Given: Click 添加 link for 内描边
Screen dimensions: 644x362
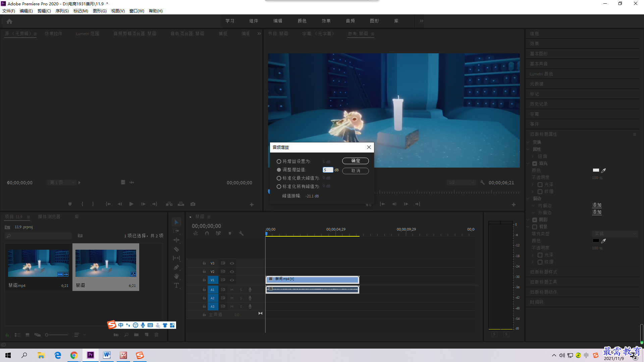Looking at the screenshot, I should pyautogui.click(x=597, y=205).
